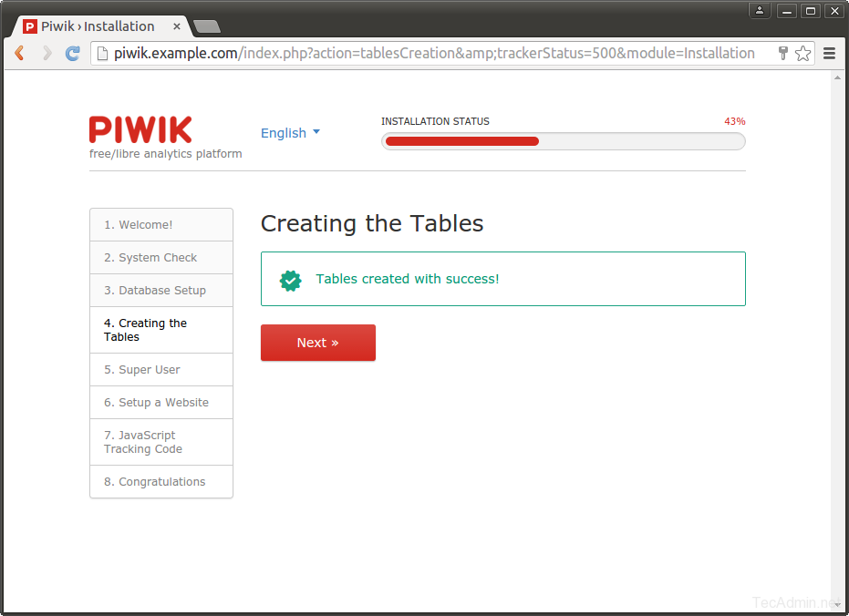Reload the page with refresh icon
The height and width of the screenshot is (616, 849).
pyautogui.click(x=73, y=54)
